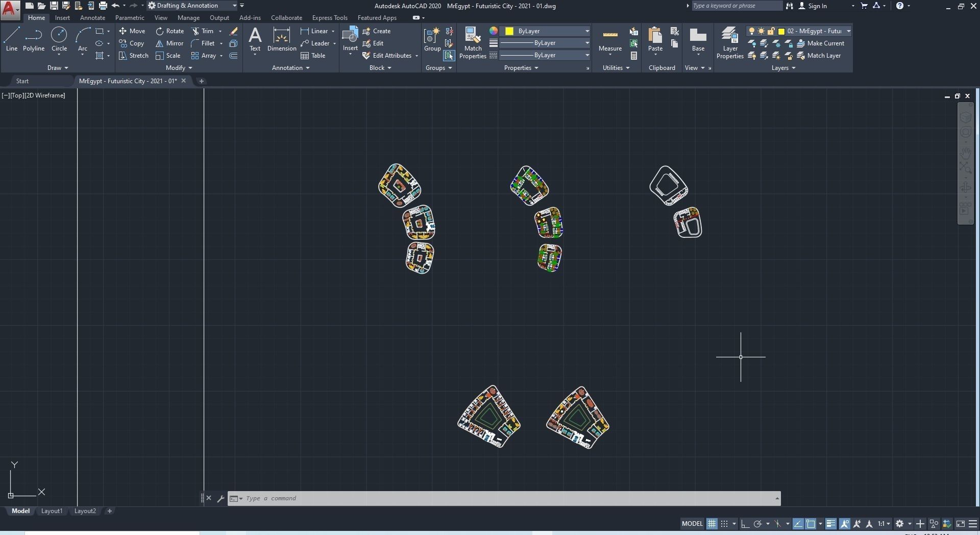Toggle annotation visibility in status bar
This screenshot has width=980, height=535.
pos(845,524)
